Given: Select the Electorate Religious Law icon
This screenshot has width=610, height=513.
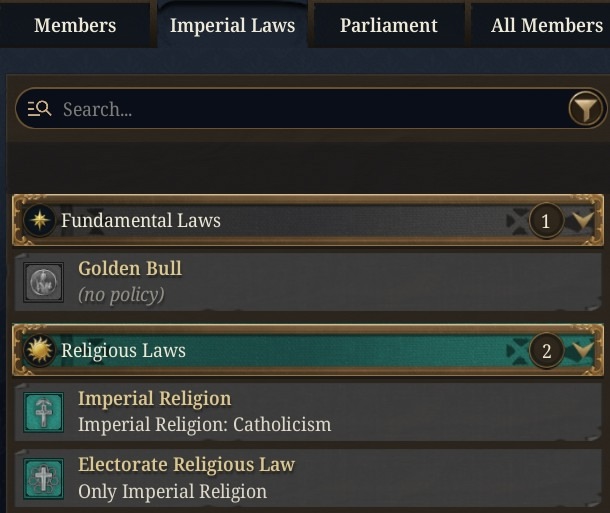Looking at the screenshot, I should click(43, 478).
